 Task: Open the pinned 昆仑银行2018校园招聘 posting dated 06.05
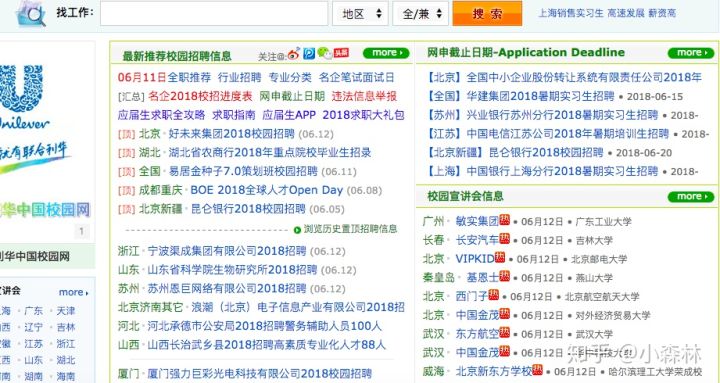click(x=248, y=209)
